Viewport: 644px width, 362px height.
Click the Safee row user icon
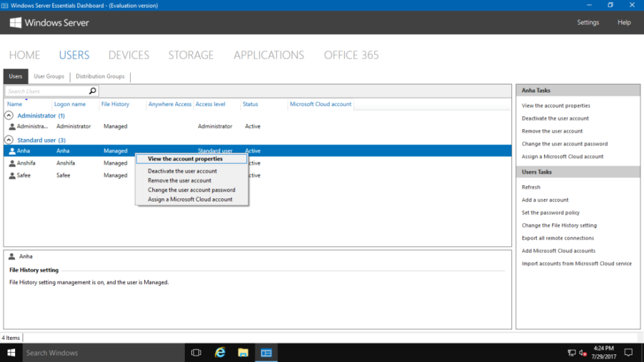(13, 176)
